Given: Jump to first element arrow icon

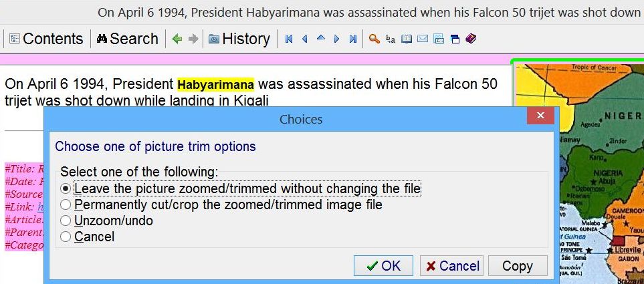Looking at the screenshot, I should [x=289, y=39].
